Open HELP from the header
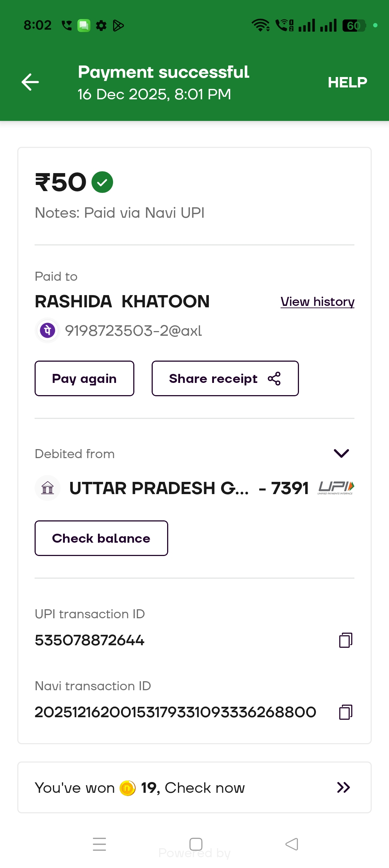 pos(347,82)
